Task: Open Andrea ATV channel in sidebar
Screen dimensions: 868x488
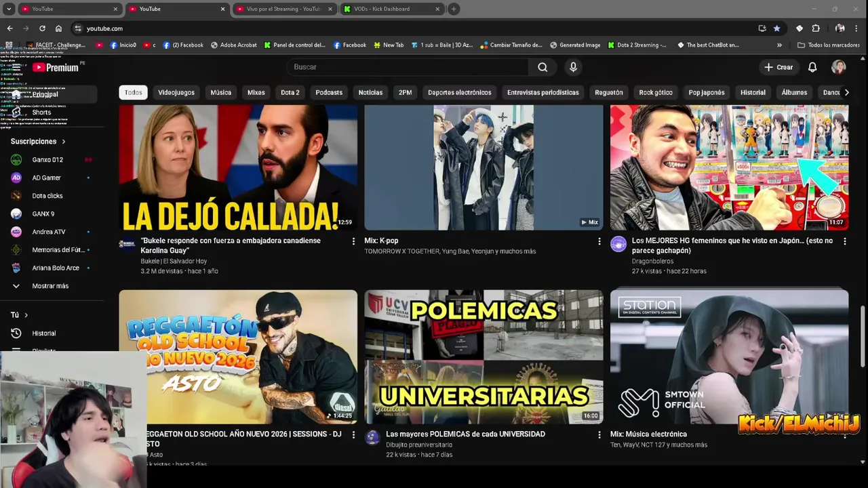Action: click(x=51, y=232)
